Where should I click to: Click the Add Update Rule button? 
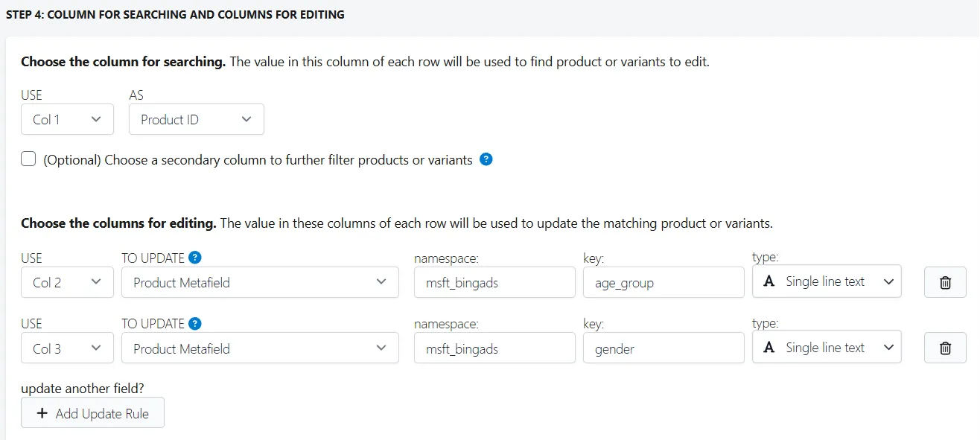coord(92,413)
